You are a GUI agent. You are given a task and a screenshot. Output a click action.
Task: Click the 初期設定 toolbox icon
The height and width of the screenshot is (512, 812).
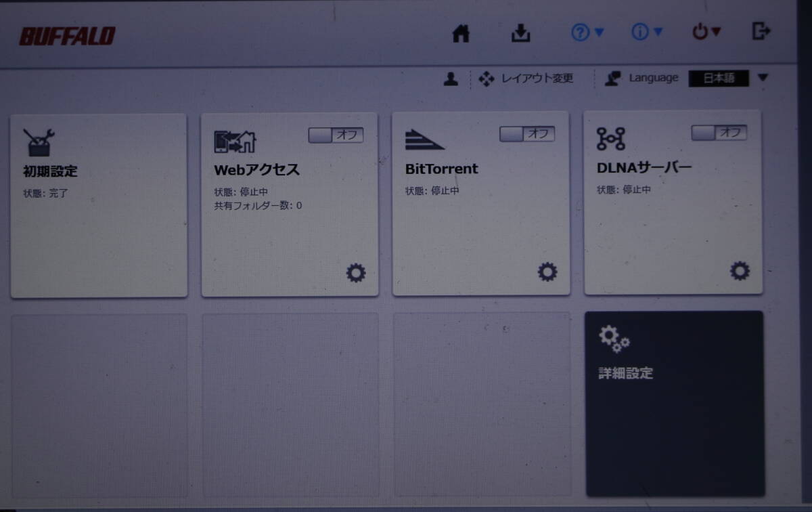click(39, 142)
